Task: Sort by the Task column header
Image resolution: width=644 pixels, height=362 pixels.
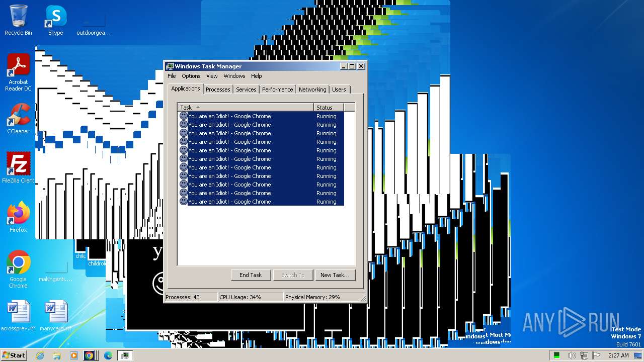Action: pos(246,107)
